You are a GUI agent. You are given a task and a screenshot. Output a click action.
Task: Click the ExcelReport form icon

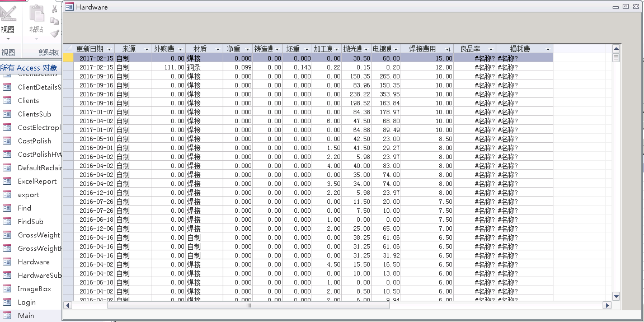point(7,181)
